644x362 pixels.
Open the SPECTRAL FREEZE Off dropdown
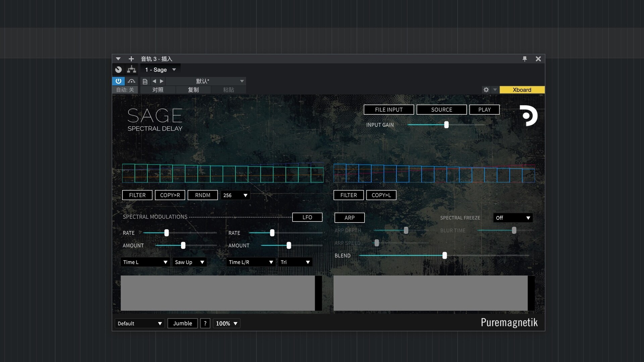pos(513,218)
